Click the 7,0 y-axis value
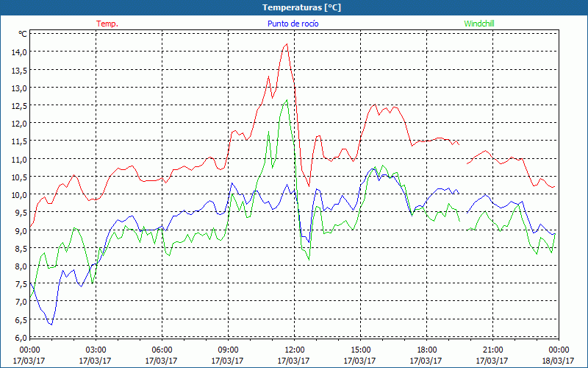The image size is (588, 368). [21, 302]
